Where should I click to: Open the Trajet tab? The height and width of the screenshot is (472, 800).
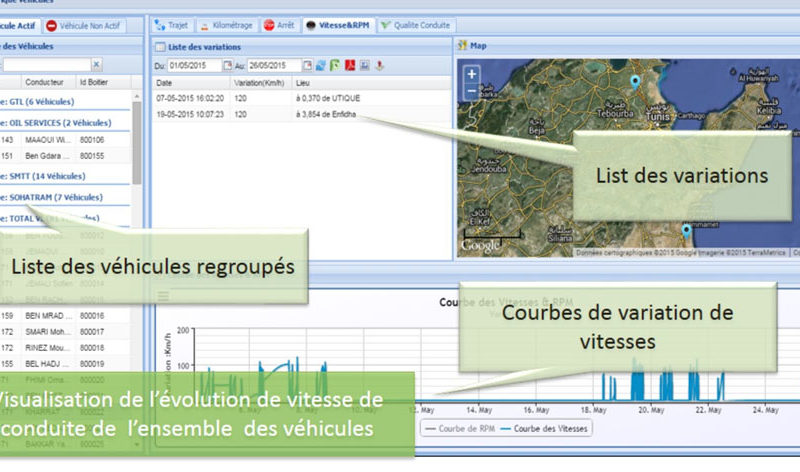173,25
